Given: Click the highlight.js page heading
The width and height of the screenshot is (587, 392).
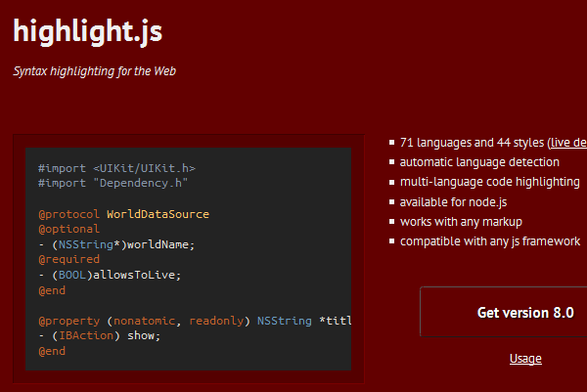Looking at the screenshot, I should 88,32.
